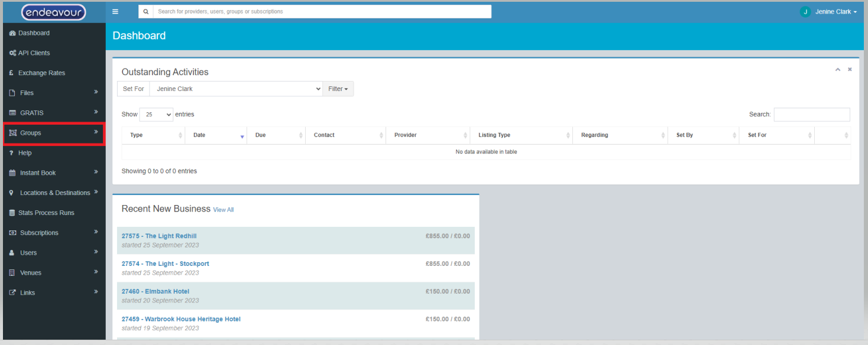Sort by Regarding column arrows

click(x=663, y=135)
